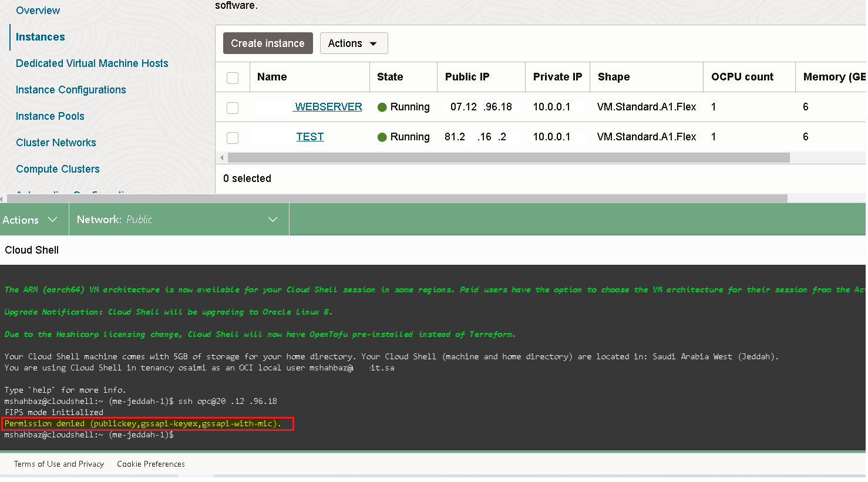The width and height of the screenshot is (868, 482).
Task: Click the table's horizontal scrollbar
Action: 509,158
